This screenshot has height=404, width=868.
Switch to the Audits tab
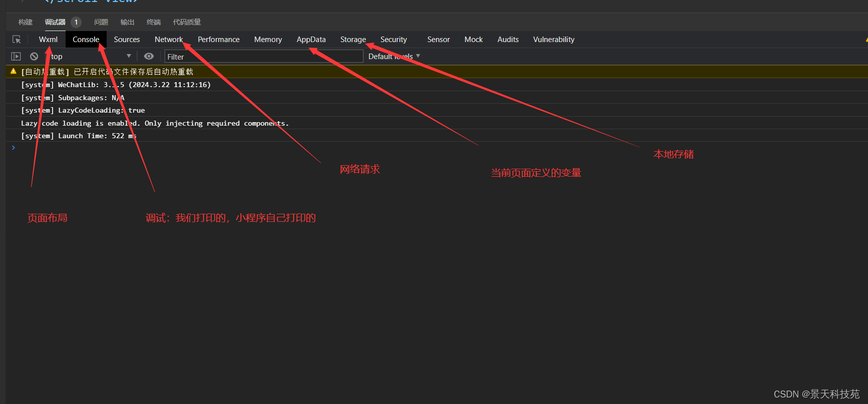[508, 40]
